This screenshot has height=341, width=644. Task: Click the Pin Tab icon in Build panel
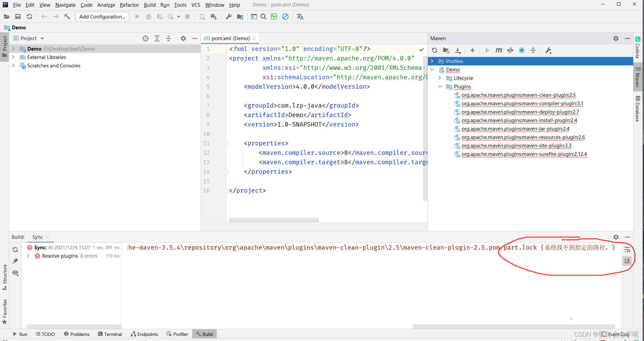[15, 261]
